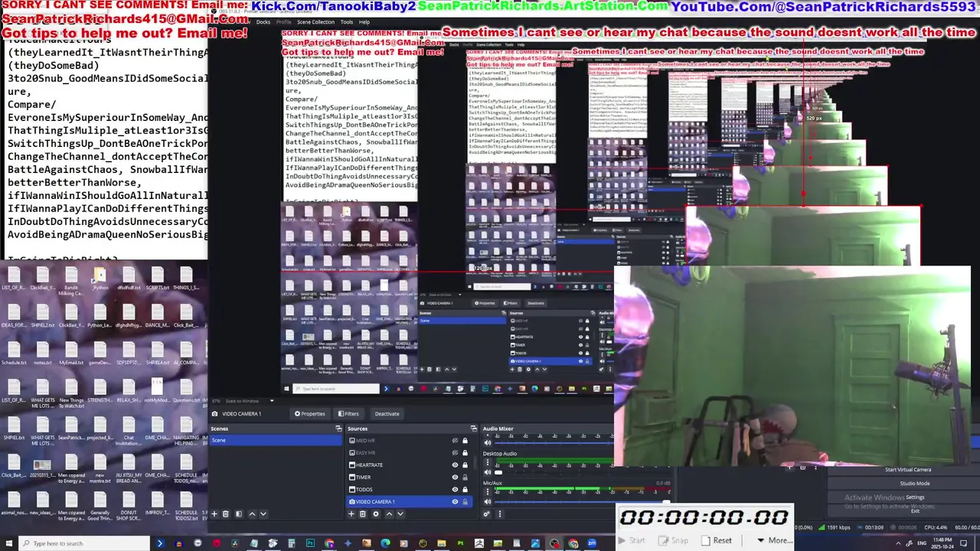Select the Scene entry in Scenes
The image size is (980, 551).
[276, 440]
